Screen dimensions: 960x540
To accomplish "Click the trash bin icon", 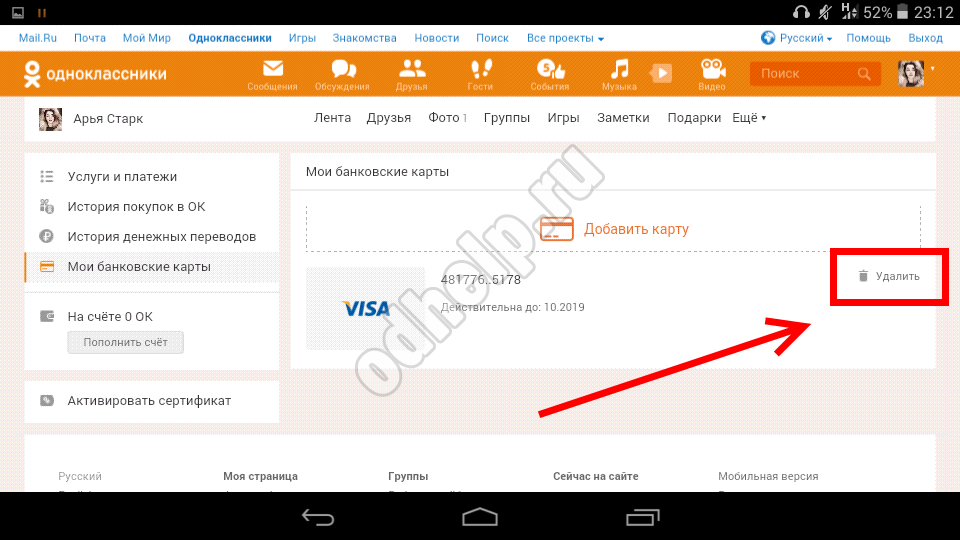I will pyautogui.click(x=863, y=276).
